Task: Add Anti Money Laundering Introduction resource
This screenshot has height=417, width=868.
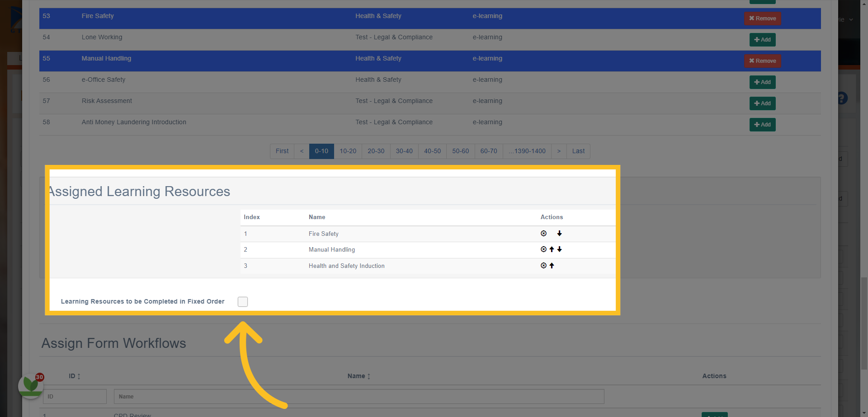Action: click(762, 125)
